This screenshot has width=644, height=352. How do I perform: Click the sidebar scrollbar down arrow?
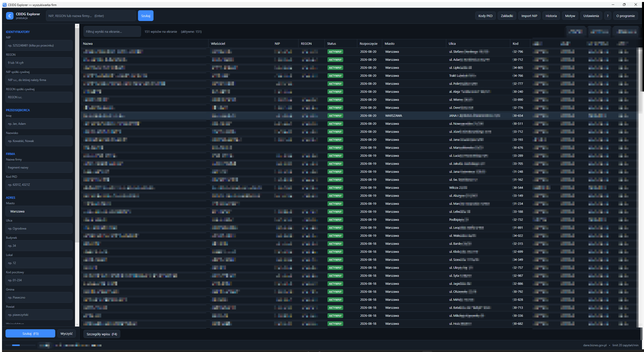[x=77, y=324]
